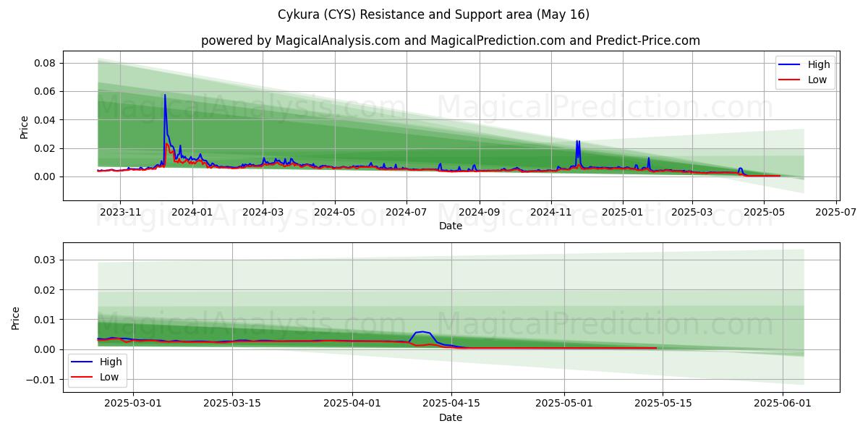Click the 2024-05 x-axis label
Screen dimensions: 868x434
point(335,212)
